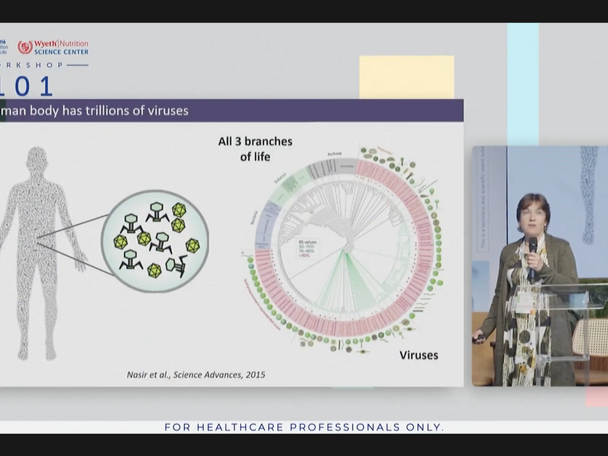Screen dimensions: 608x456
Task: Click the 'For Healthcare Professionals Only' banner
Action: pyautogui.click(x=304, y=427)
